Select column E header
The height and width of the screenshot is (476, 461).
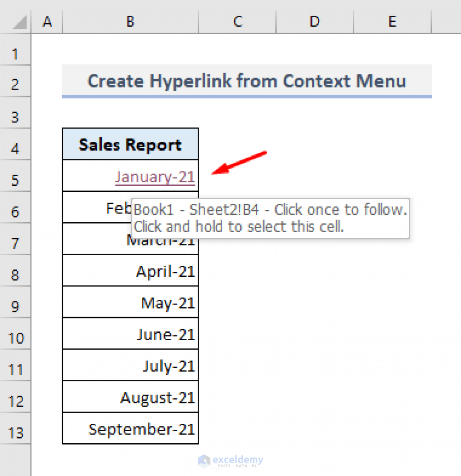(x=392, y=21)
